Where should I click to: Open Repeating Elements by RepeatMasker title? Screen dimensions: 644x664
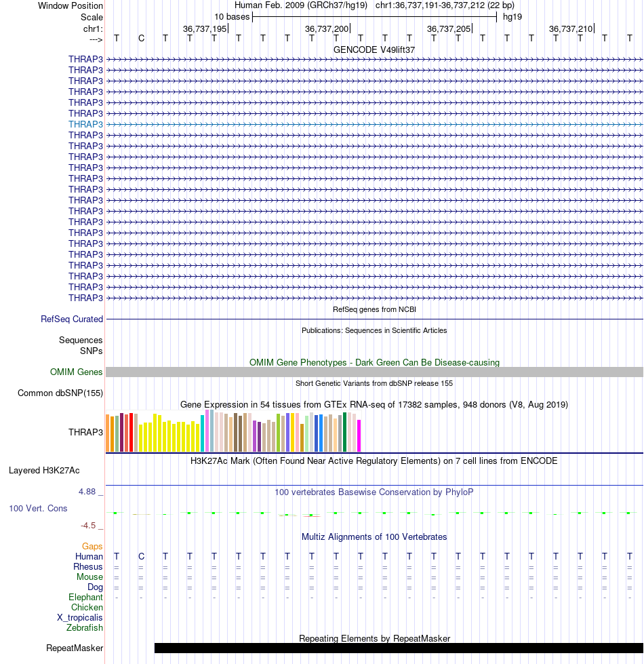(374, 639)
